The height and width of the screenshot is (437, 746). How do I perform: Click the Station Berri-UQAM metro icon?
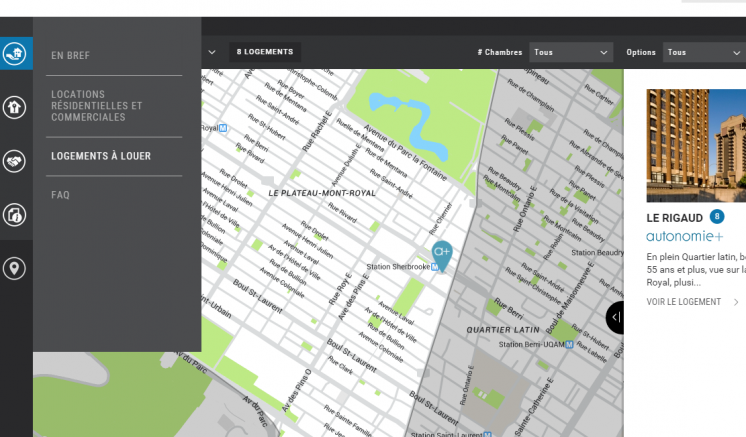tap(569, 344)
